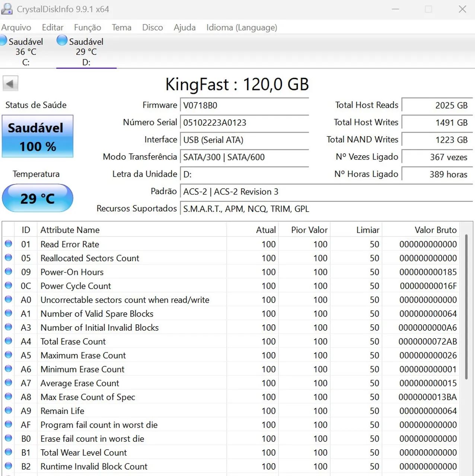Go to previous disk with left arrow
This screenshot has height=476, width=475.
[10, 84]
